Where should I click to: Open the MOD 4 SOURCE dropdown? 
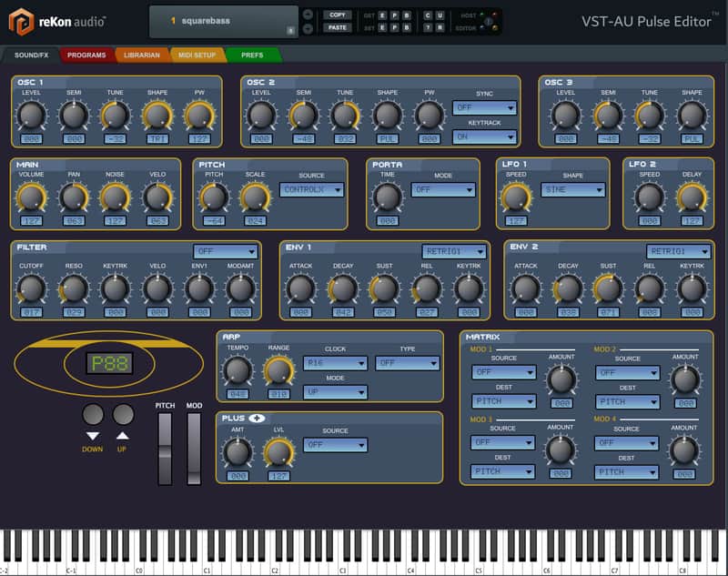pos(627,443)
